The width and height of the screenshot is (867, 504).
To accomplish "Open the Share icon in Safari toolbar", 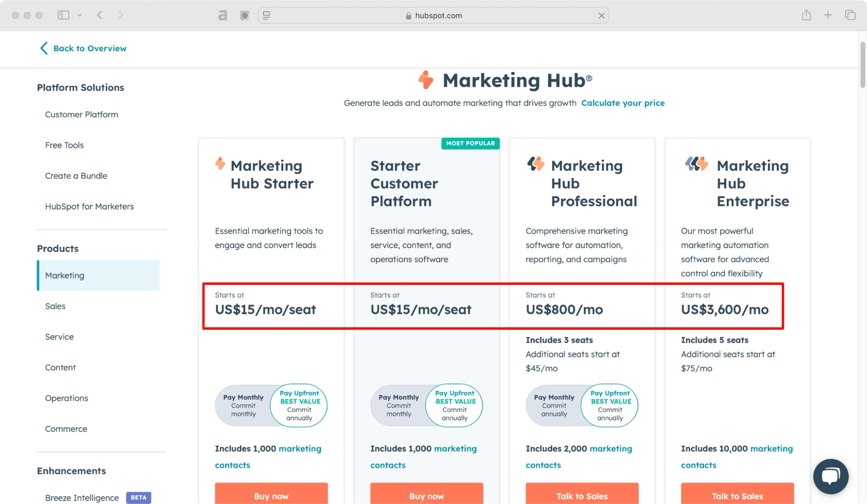I will [x=806, y=15].
